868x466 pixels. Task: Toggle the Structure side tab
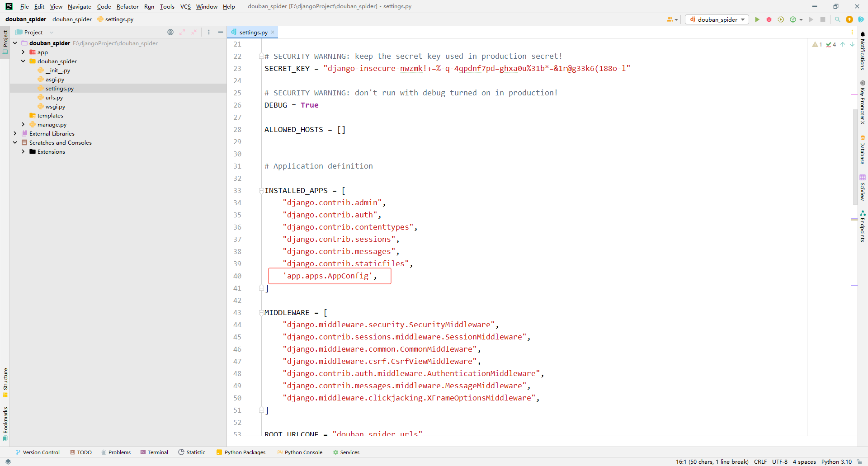tap(5, 382)
